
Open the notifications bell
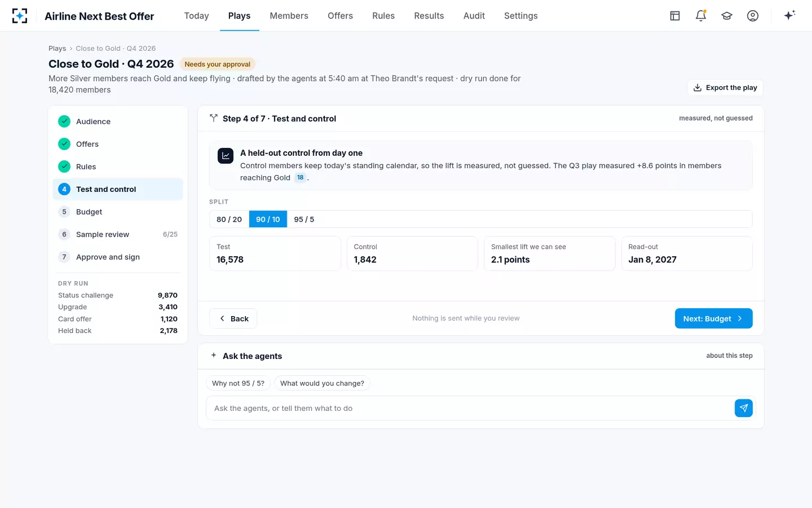click(701, 16)
